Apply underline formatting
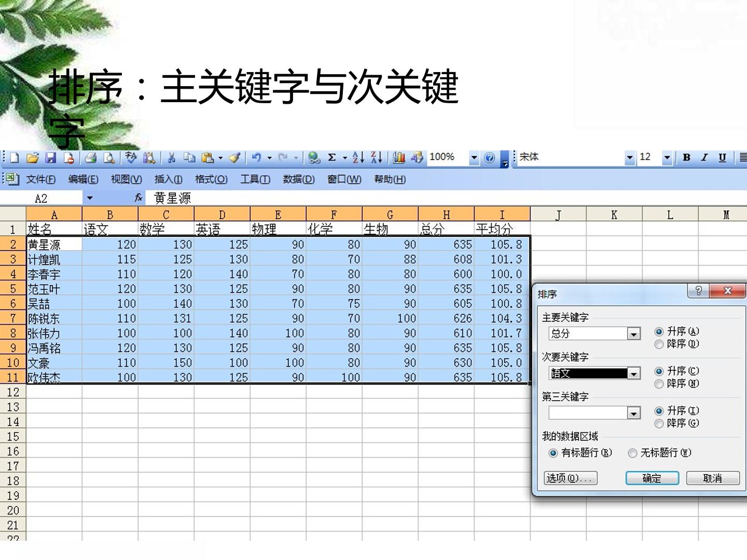The height and width of the screenshot is (560, 747). [x=722, y=158]
